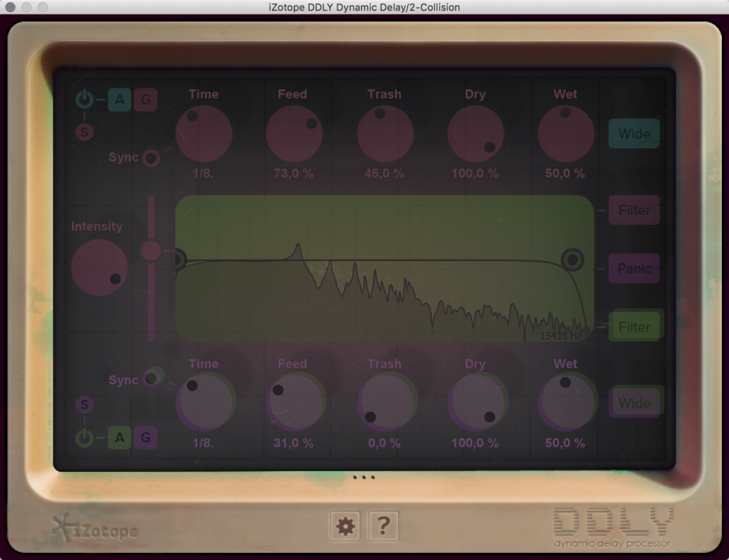
Task: Click the Intensity knob
Action: pos(100,268)
